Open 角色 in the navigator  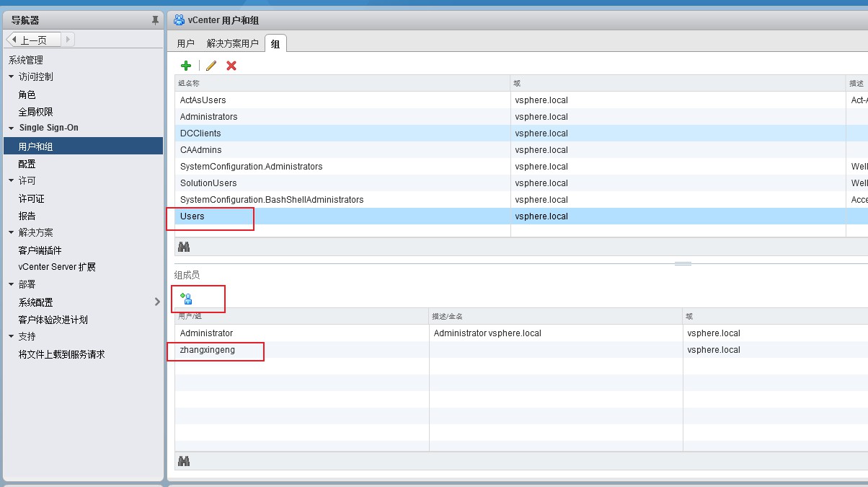[27, 95]
